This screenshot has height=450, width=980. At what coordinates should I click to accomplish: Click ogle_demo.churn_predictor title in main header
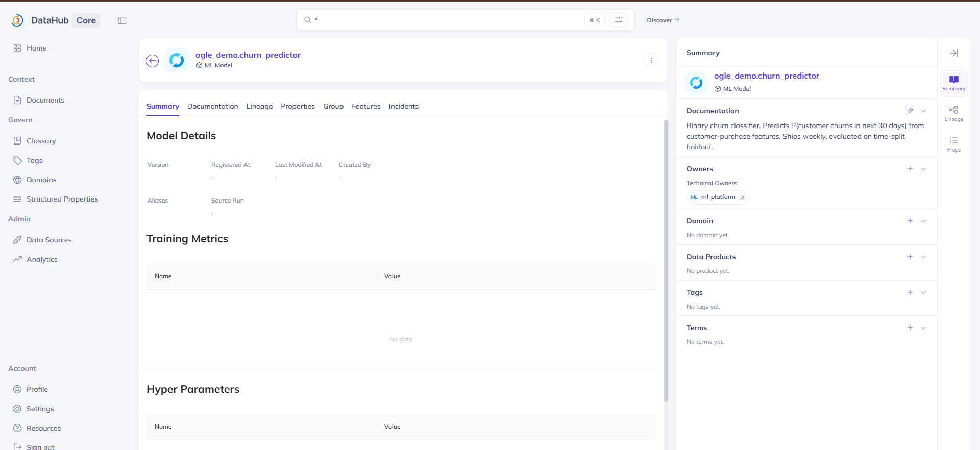click(x=248, y=55)
